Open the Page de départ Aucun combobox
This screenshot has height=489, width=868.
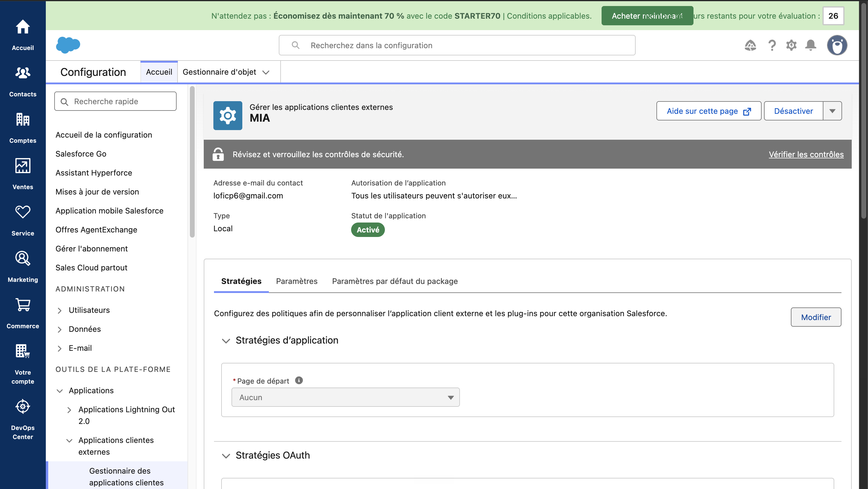(x=345, y=397)
